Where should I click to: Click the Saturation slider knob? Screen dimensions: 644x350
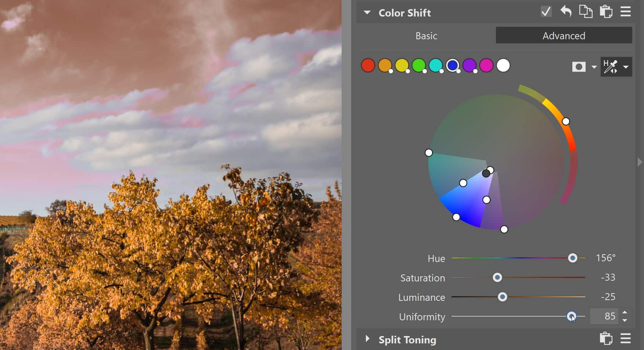click(x=497, y=278)
